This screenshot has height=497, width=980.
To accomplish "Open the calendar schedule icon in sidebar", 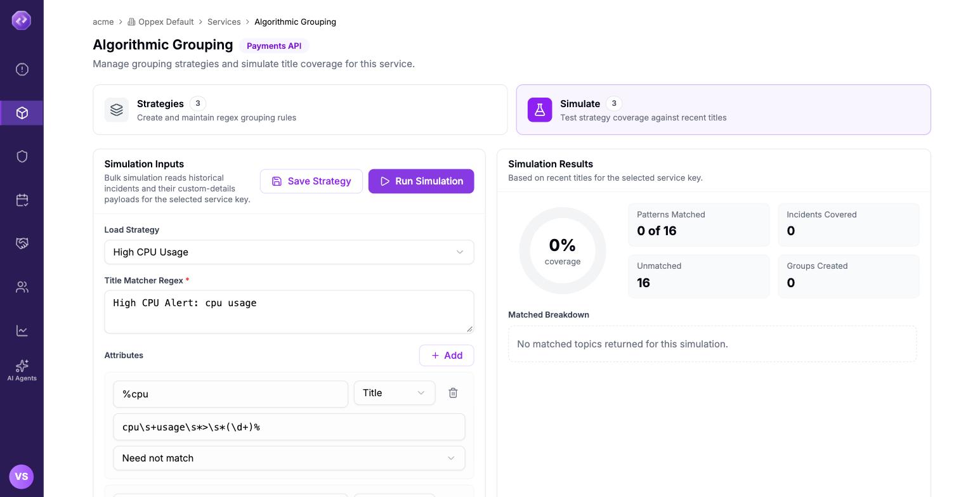I will tap(22, 200).
